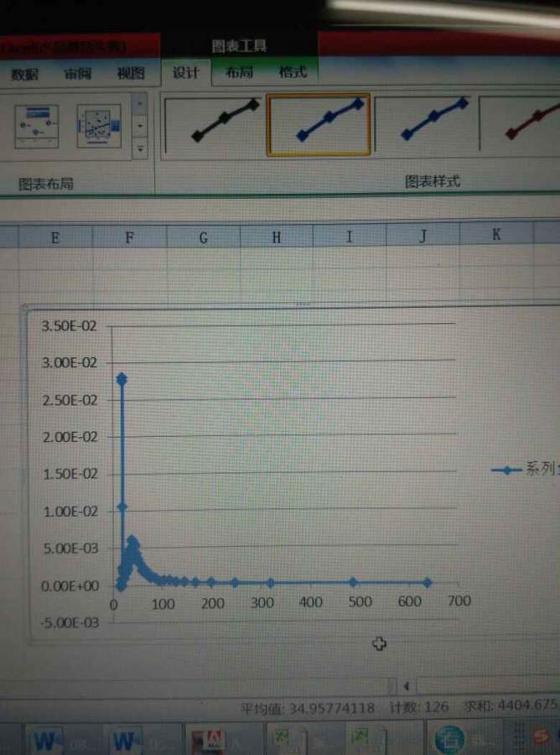Click the 平均值 status bar value

pos(308,708)
